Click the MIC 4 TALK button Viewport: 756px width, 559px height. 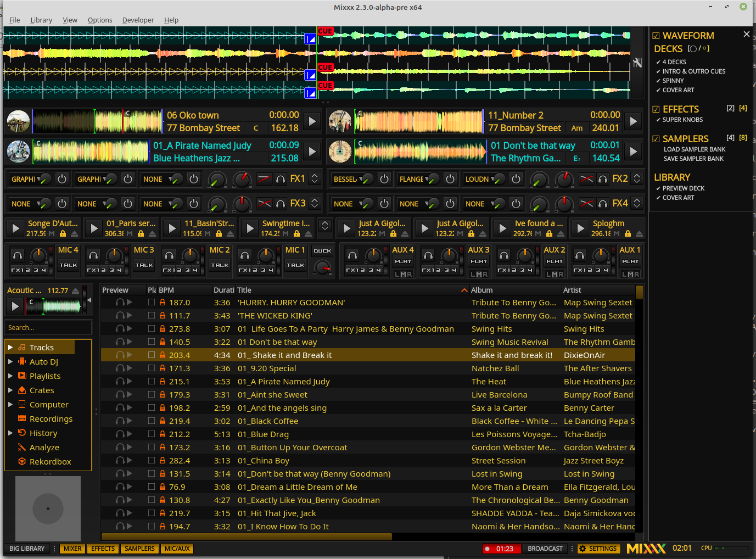pos(68,265)
